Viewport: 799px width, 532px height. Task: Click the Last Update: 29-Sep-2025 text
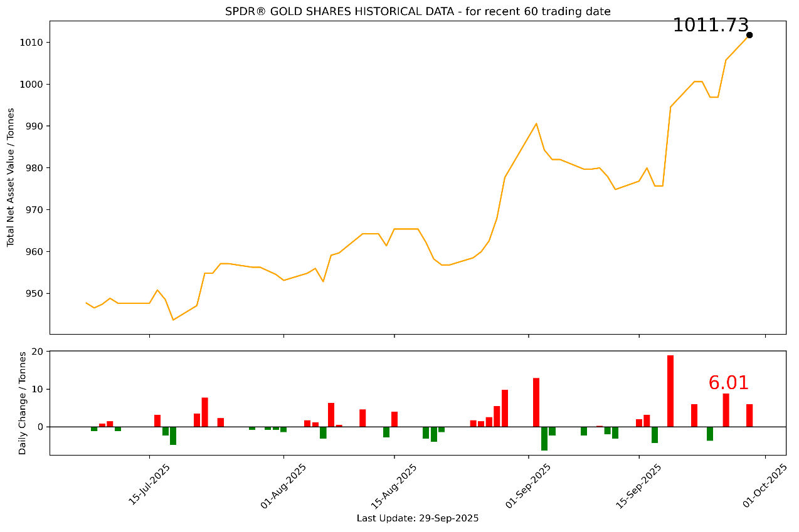tap(418, 518)
